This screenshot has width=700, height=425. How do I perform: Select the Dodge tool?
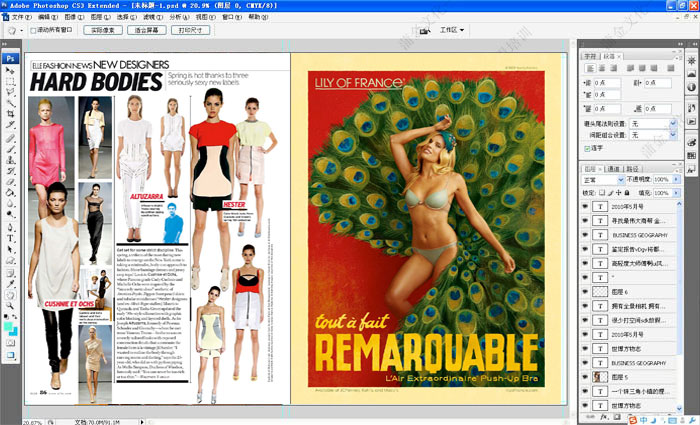(x=10, y=215)
